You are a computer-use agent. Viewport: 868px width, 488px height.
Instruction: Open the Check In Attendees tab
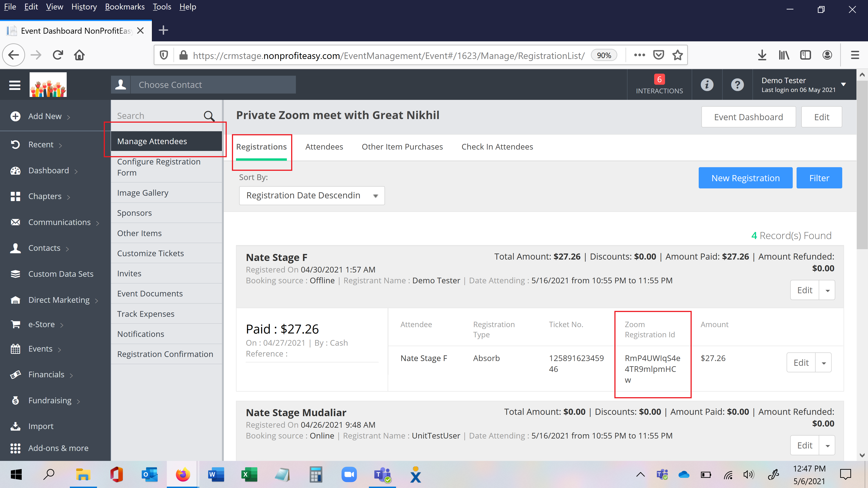tap(497, 147)
